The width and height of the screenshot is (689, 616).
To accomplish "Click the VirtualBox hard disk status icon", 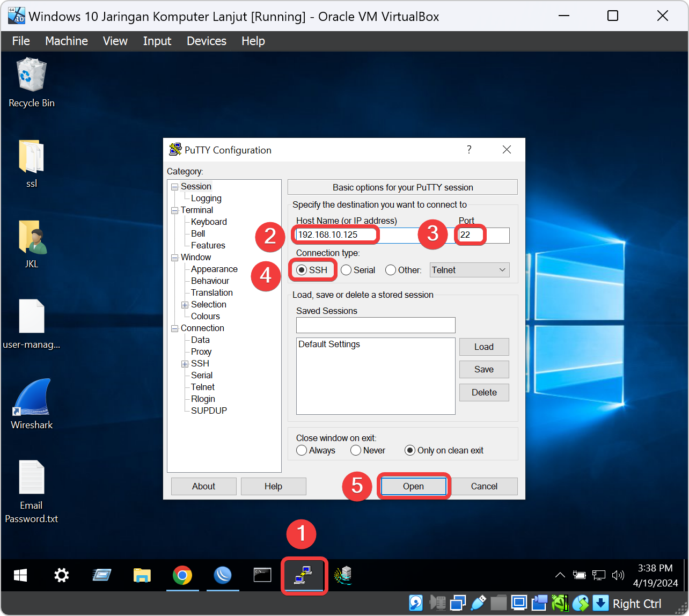I will coord(416,603).
